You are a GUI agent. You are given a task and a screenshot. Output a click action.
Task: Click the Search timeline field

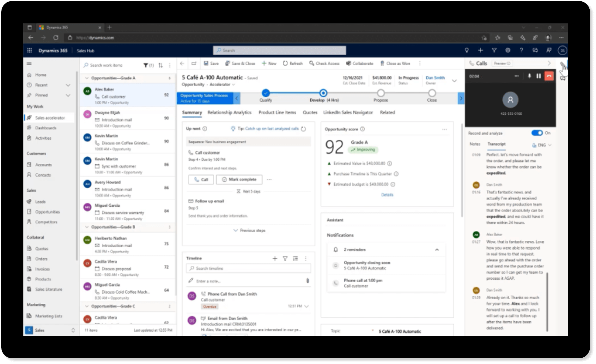[x=248, y=268]
